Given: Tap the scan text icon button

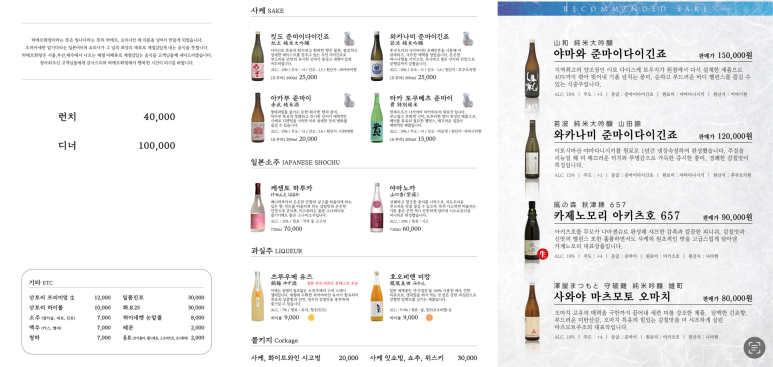Looking at the screenshot, I should [x=754, y=347].
